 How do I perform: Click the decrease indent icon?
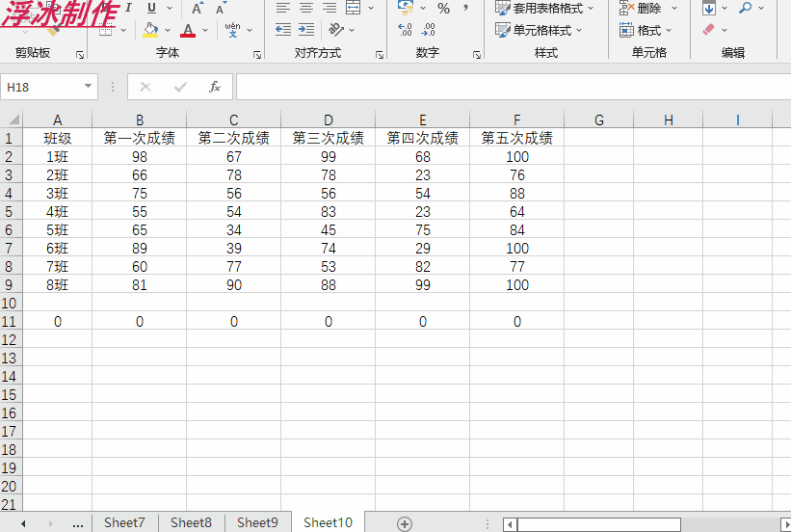click(283, 30)
